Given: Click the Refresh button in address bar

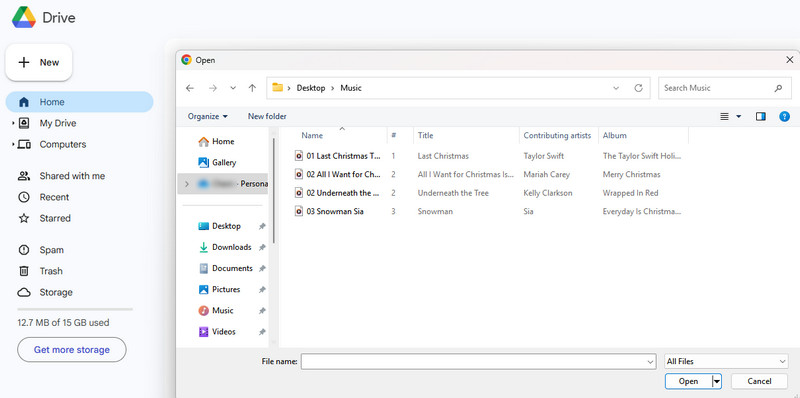Looking at the screenshot, I should tap(638, 88).
